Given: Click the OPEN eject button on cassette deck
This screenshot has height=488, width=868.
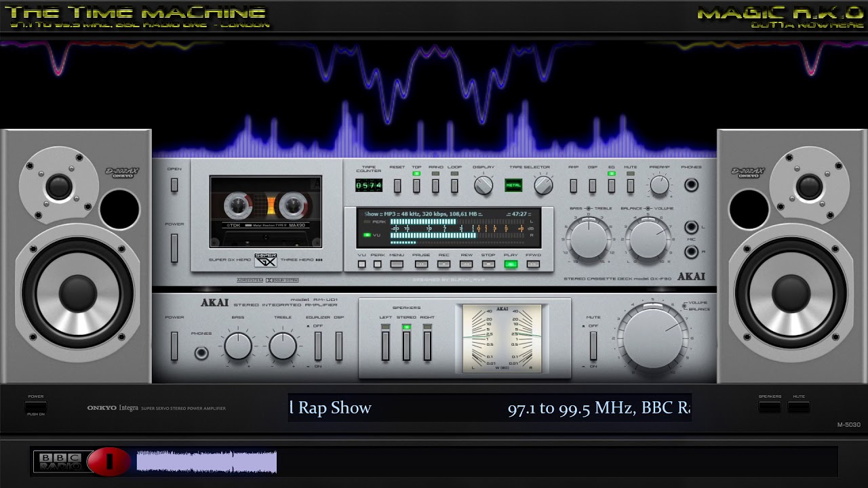Looking at the screenshot, I should (174, 185).
